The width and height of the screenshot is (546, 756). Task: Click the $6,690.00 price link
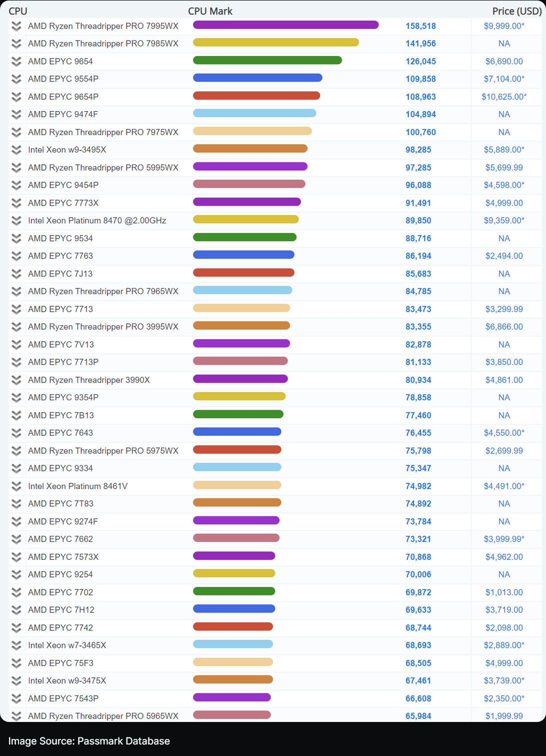pyautogui.click(x=504, y=62)
